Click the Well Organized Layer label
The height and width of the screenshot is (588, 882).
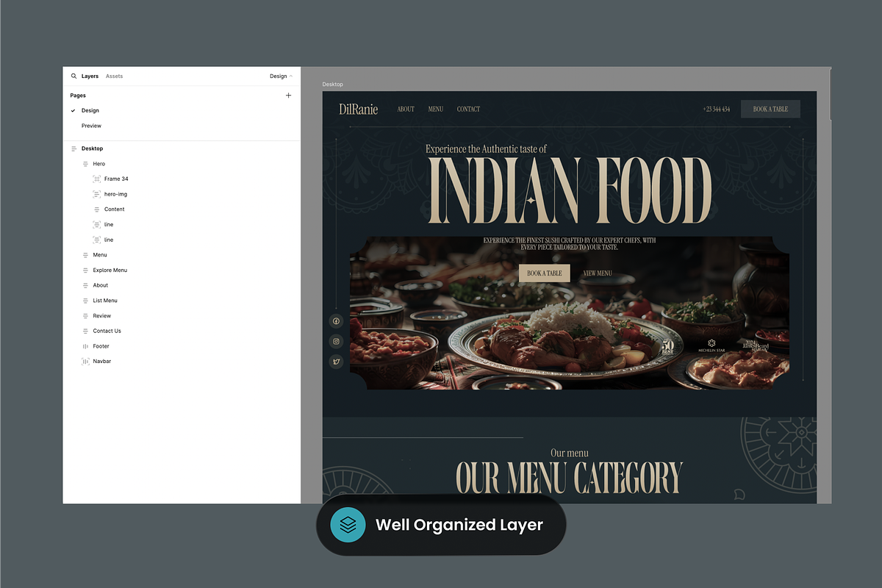[459, 525]
